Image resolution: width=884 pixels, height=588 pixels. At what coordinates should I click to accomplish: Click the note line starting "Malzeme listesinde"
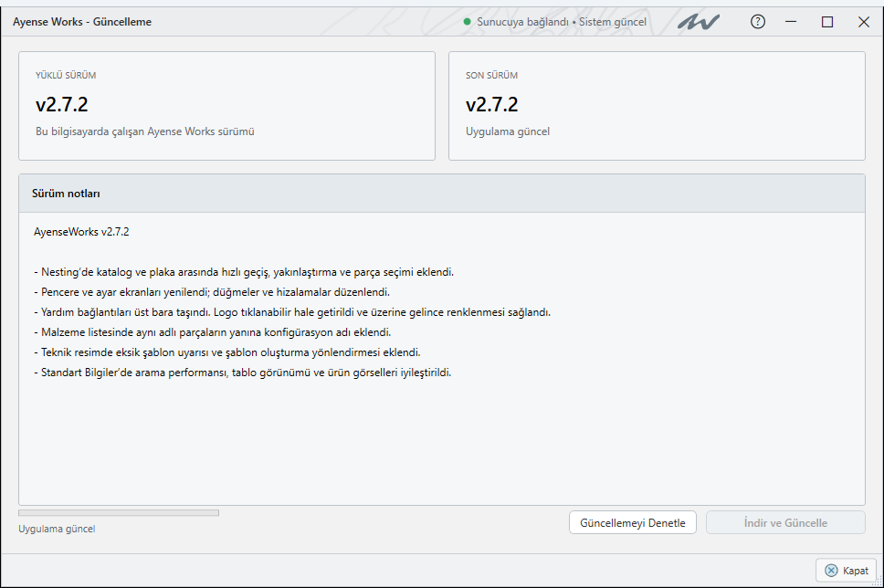[213, 332]
